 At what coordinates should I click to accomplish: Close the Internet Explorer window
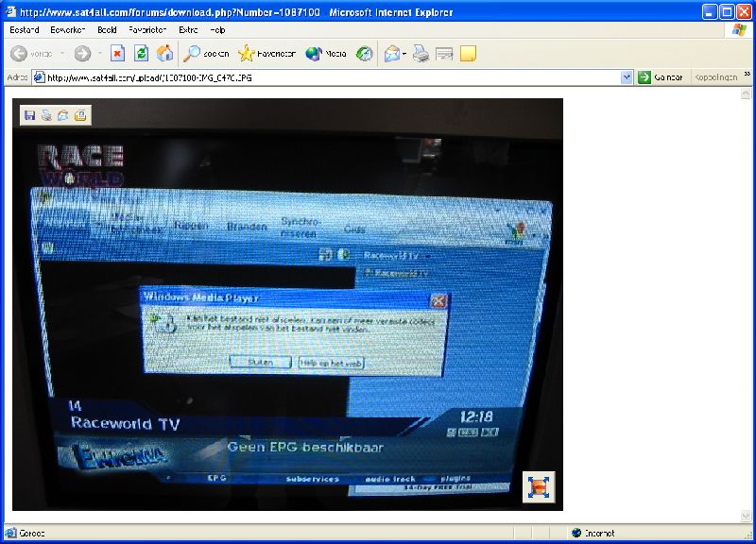click(x=744, y=11)
